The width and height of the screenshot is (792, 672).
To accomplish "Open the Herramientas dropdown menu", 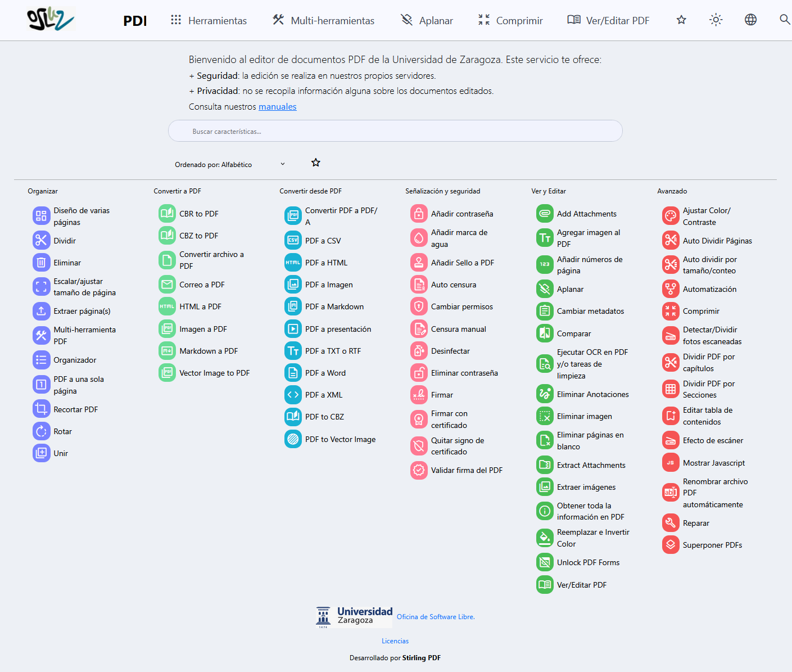I will click(209, 21).
